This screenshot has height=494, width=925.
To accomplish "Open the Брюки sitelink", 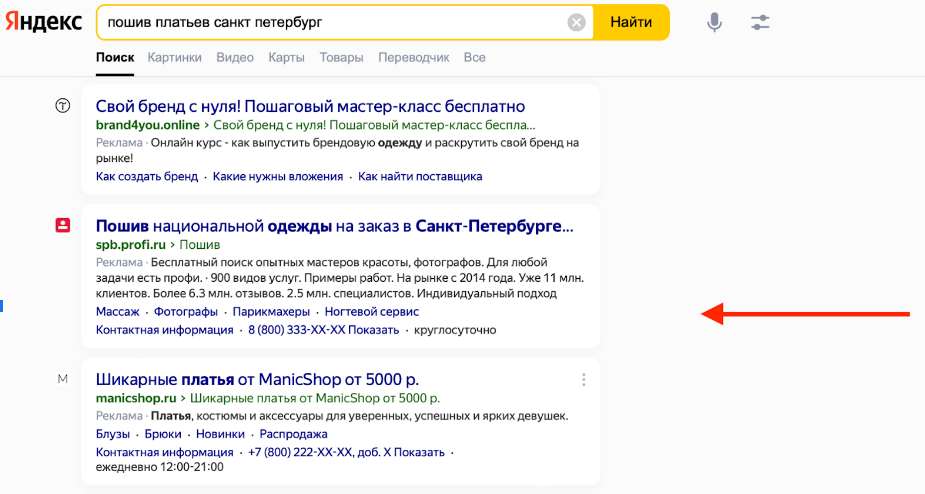I will pos(163,434).
